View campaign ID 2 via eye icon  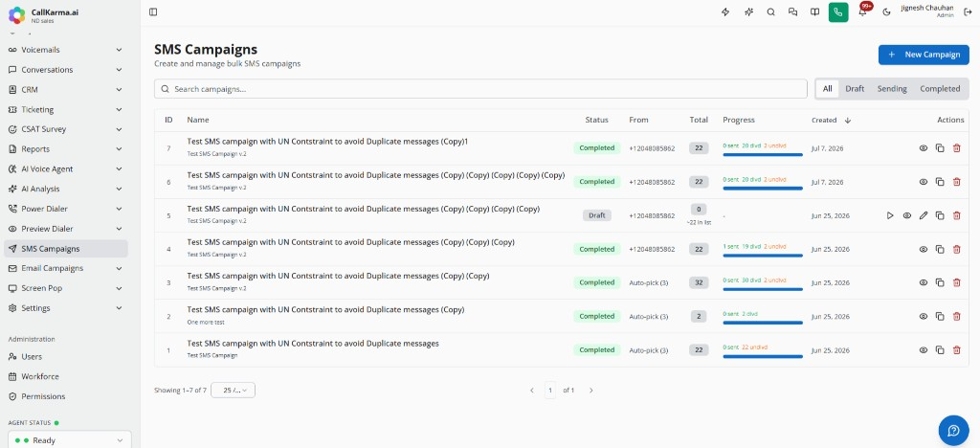click(924, 316)
